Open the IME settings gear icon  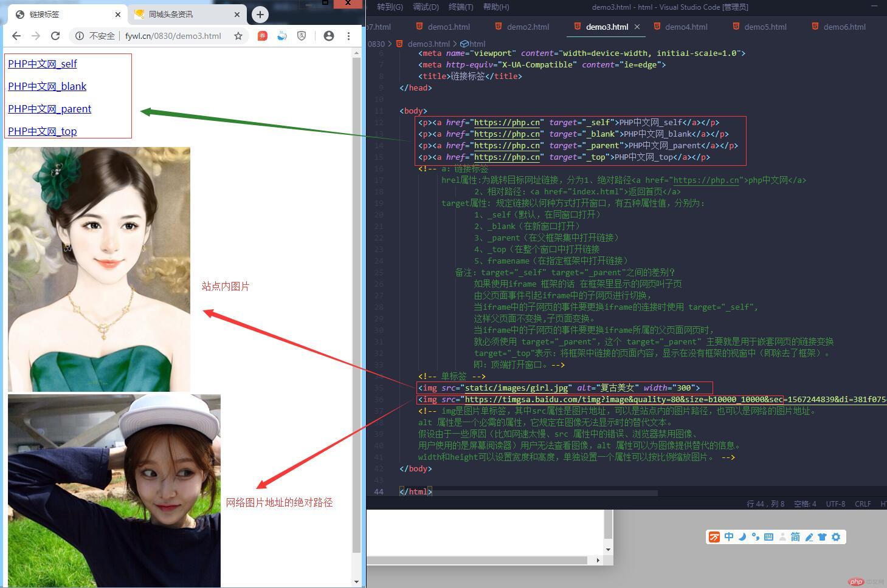(836, 537)
